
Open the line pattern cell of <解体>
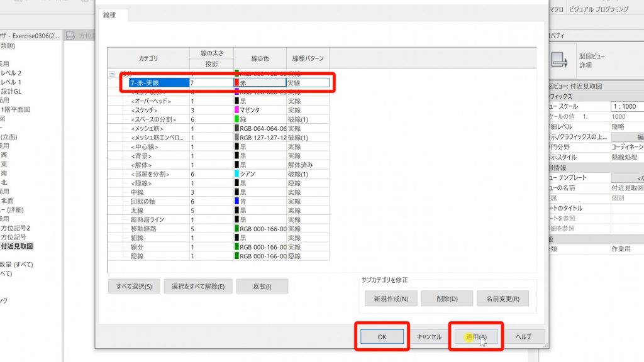tap(308, 165)
